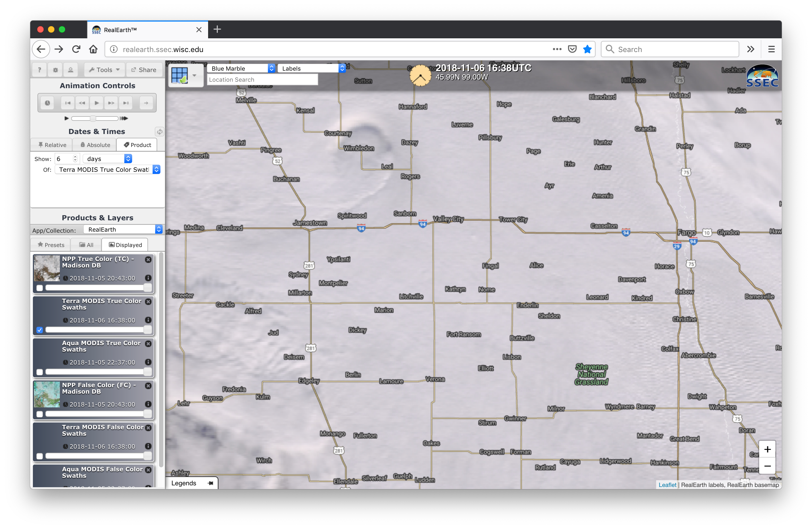Viewport: 812px width, 529px height.
Task: Click the SSEC logo
Action: (762, 76)
